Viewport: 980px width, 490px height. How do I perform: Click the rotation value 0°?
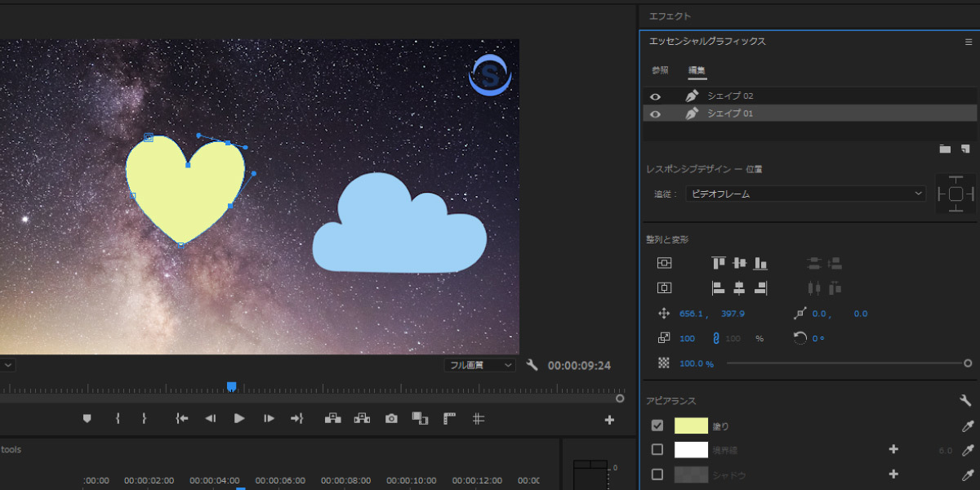pyautogui.click(x=818, y=338)
